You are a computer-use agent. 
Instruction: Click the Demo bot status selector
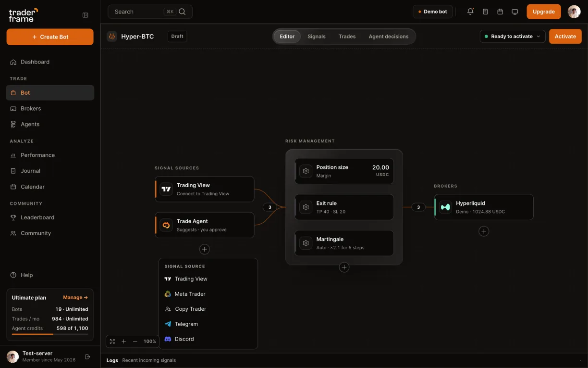tap(433, 12)
